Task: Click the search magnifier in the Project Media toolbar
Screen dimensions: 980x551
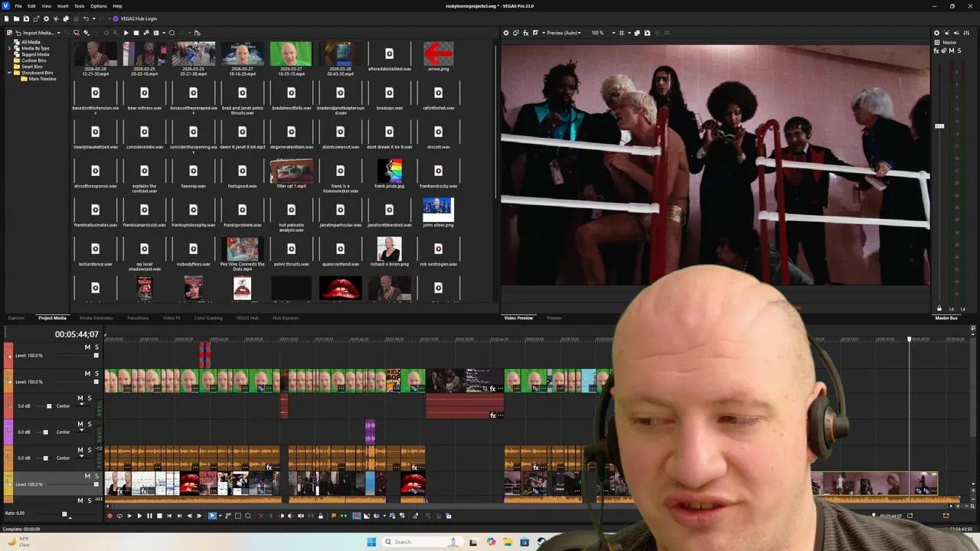Action: pos(171,33)
